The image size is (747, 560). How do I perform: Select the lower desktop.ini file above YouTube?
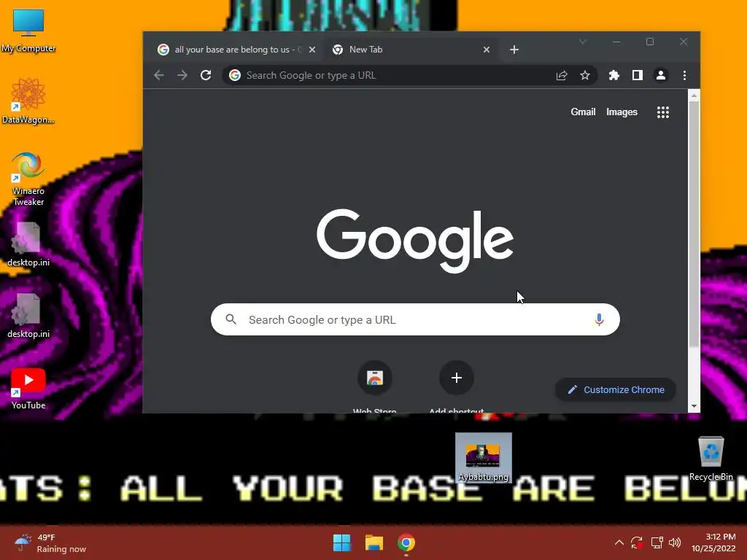(28, 315)
